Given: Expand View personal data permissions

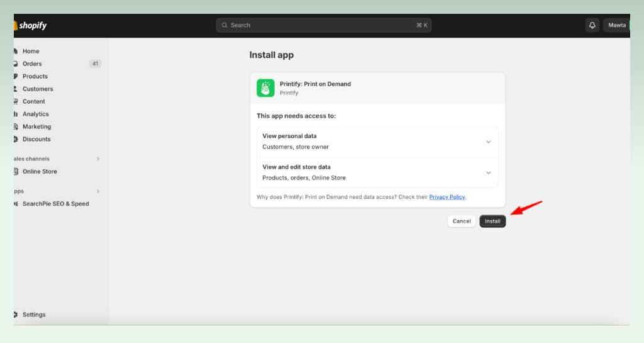Looking at the screenshot, I should coord(488,142).
